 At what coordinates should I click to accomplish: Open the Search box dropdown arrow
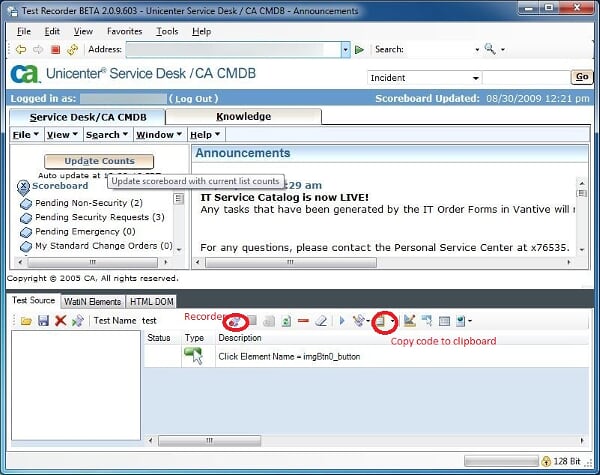point(477,50)
